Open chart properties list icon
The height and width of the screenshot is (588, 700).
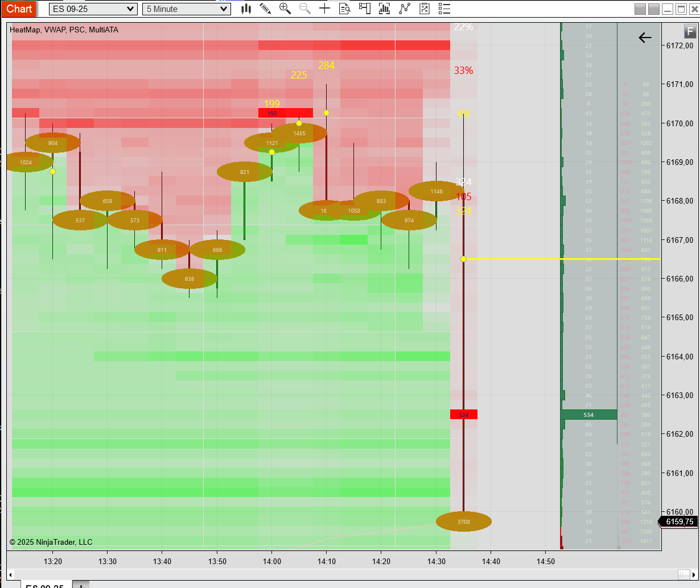pyautogui.click(x=444, y=9)
